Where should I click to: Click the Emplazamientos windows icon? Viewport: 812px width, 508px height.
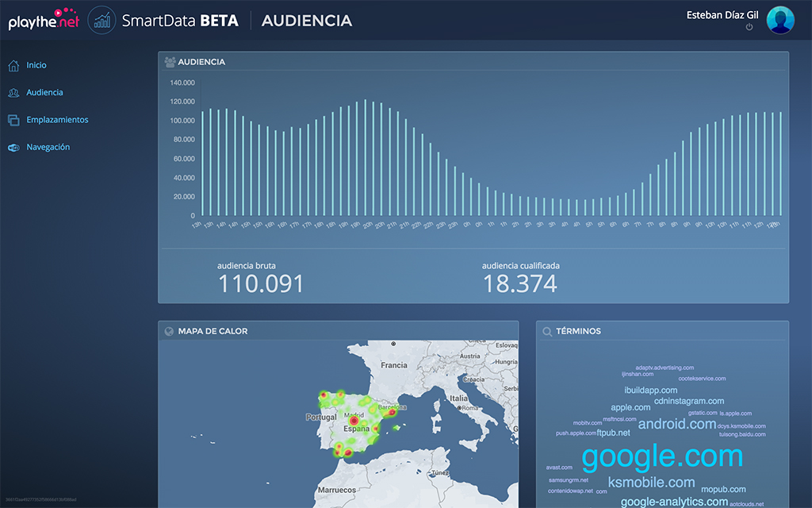[13, 121]
